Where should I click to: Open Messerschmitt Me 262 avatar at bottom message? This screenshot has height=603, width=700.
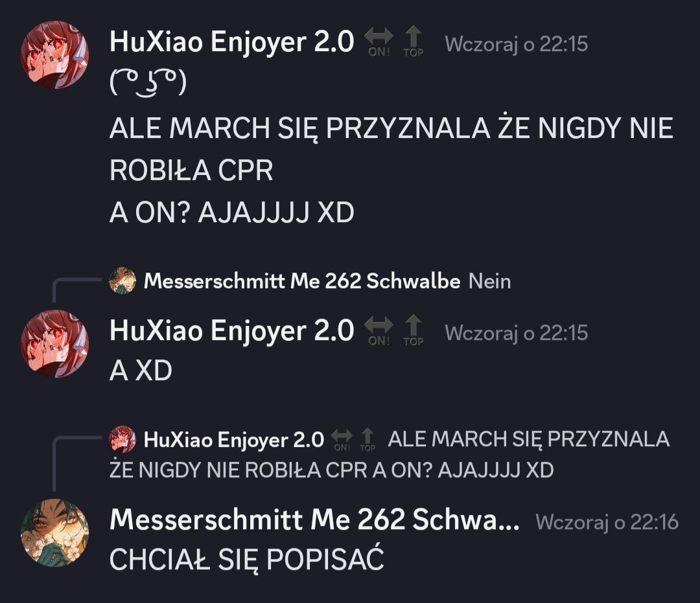(55, 532)
